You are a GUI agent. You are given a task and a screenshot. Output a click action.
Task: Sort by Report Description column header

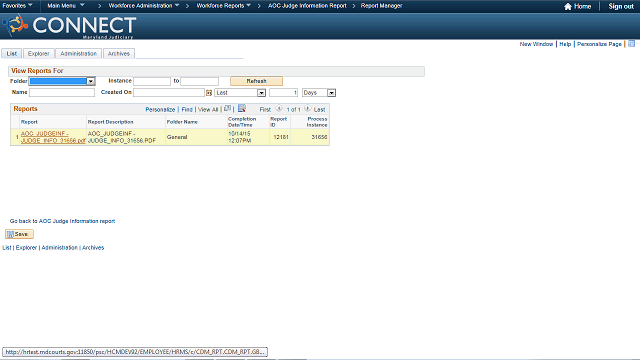pyautogui.click(x=111, y=122)
